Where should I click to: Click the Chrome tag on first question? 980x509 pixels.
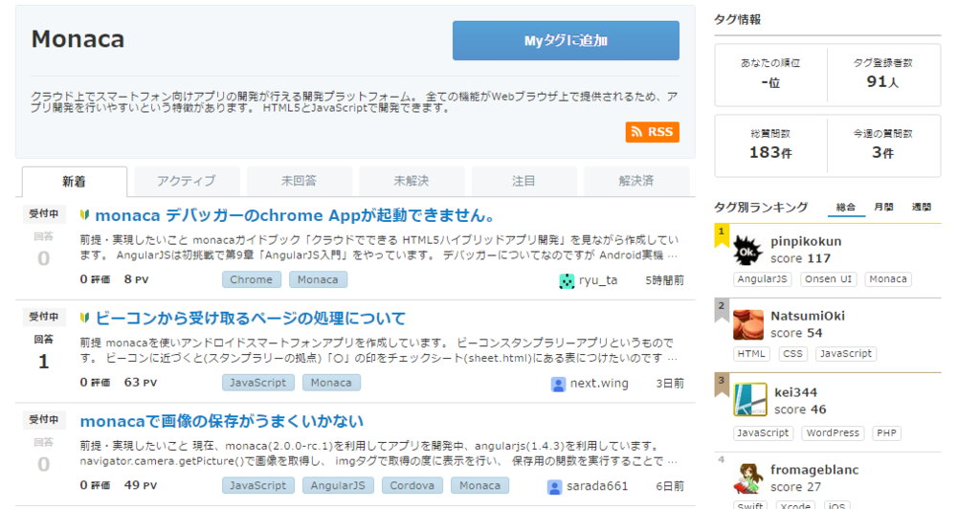tap(252, 279)
